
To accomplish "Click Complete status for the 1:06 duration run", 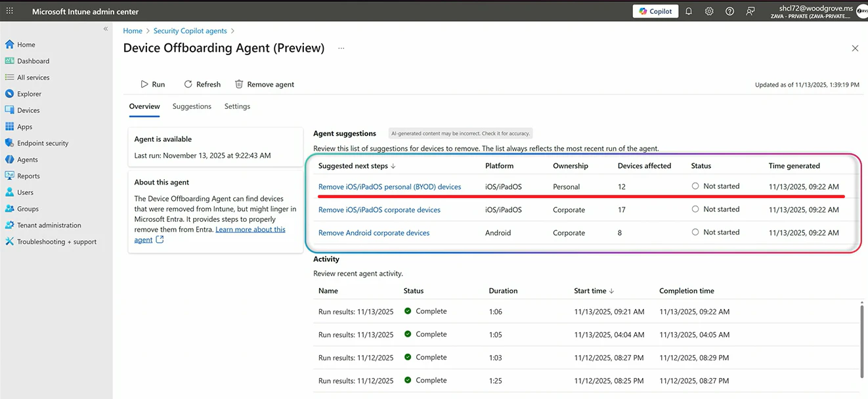I will [425, 311].
